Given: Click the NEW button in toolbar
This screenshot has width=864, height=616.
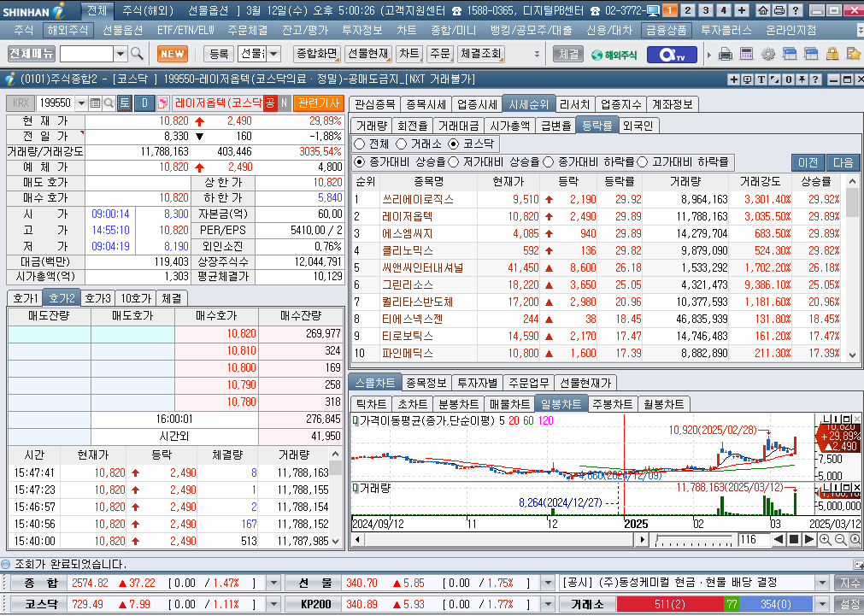Looking at the screenshot, I should pyautogui.click(x=173, y=54).
